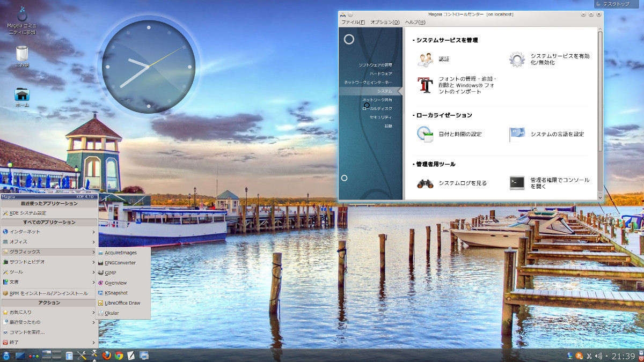Expand the サウンドとビデオ submenu
This screenshot has width=644, height=362.
pos(49,262)
